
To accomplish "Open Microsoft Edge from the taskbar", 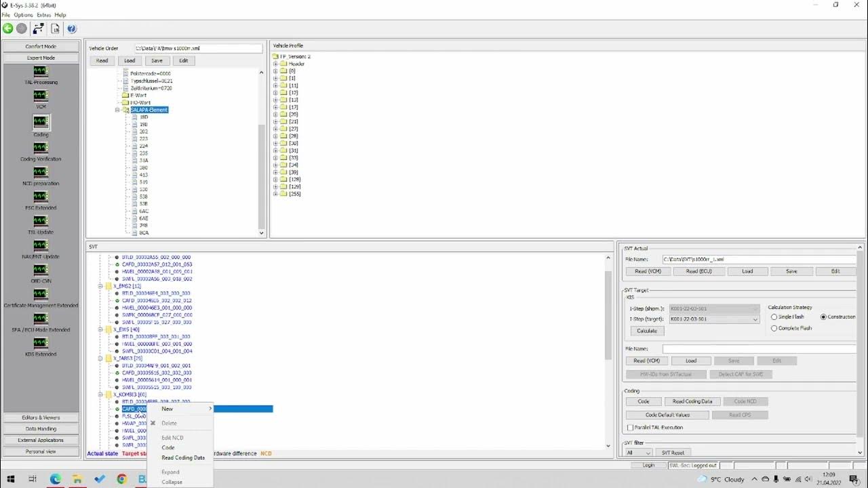I will coord(56,479).
